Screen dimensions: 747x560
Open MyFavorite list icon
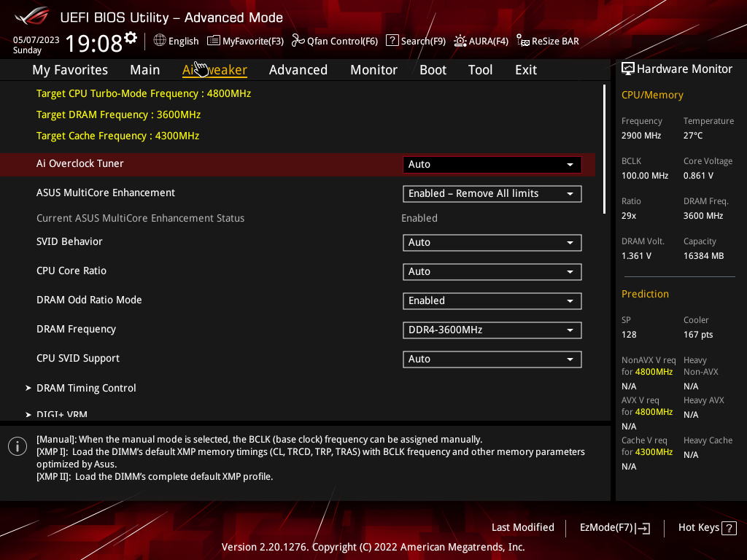pos(214,41)
